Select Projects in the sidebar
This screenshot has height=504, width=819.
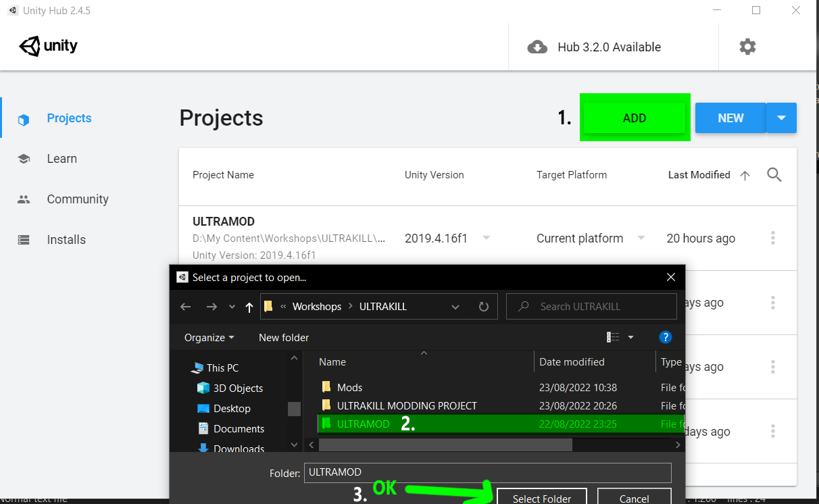tap(69, 118)
